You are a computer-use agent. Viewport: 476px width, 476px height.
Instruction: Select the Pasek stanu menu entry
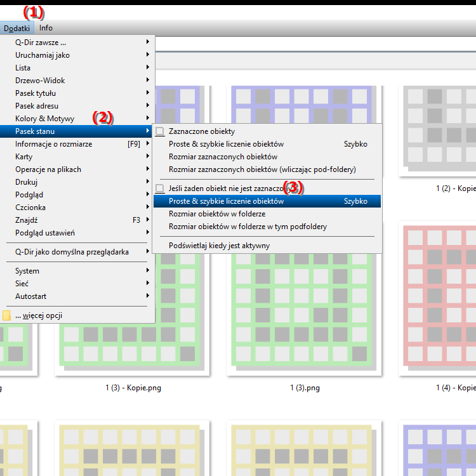[77, 131]
